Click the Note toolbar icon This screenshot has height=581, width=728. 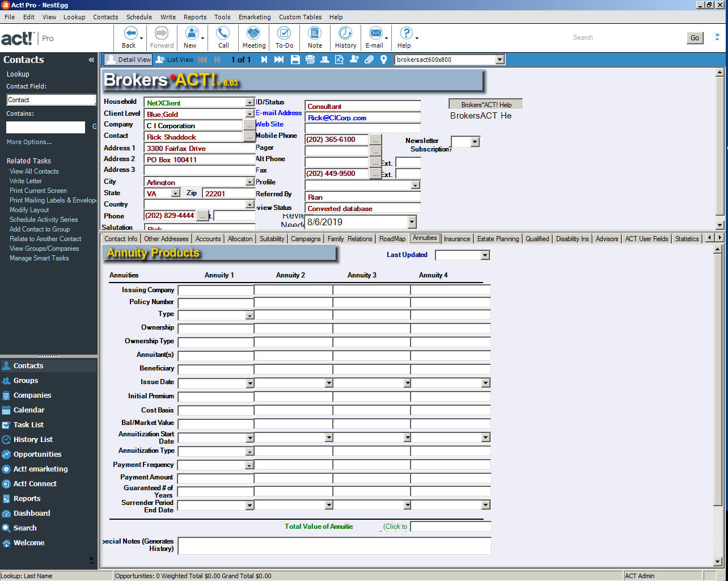(315, 33)
